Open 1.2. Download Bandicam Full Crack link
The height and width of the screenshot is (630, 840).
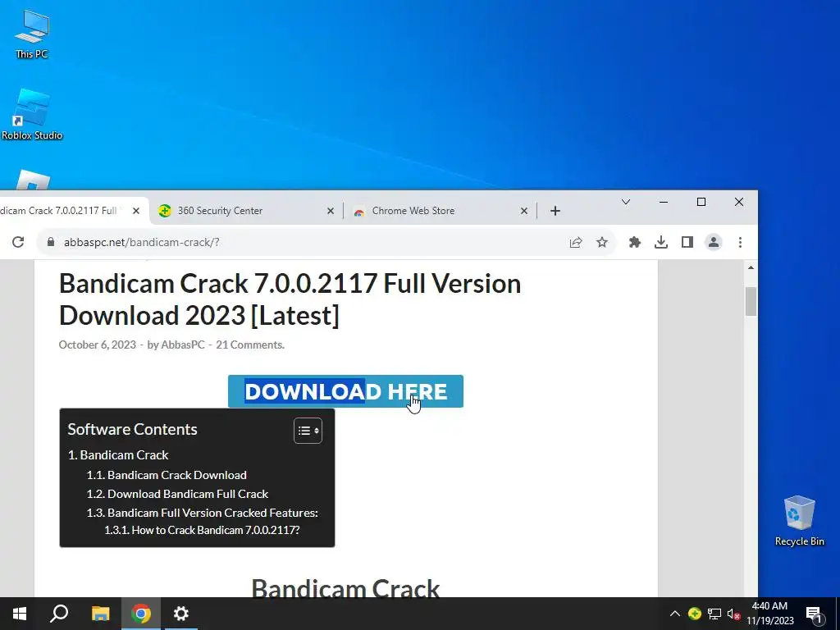tap(177, 494)
